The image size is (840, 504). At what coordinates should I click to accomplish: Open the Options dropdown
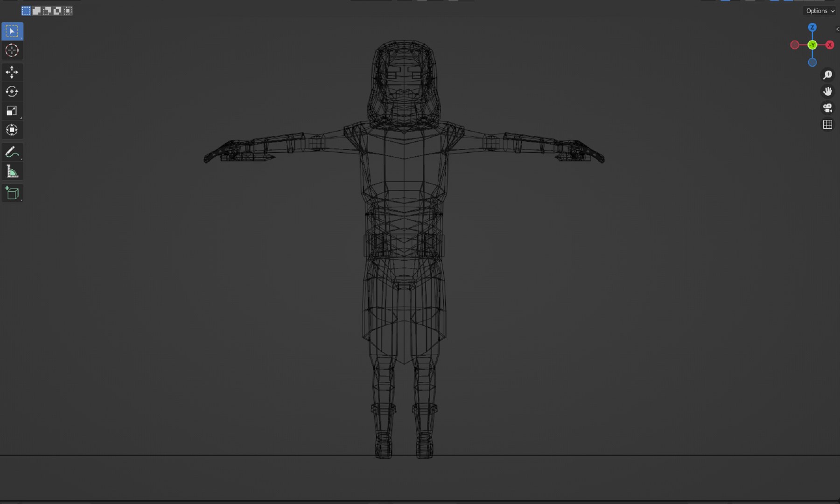[x=820, y=11]
